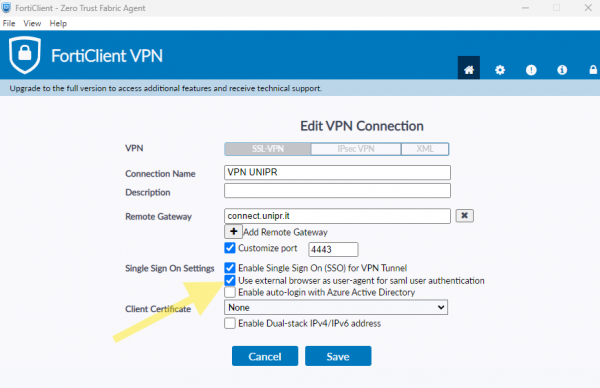Image resolution: width=600 pixels, height=388 pixels.
Task: Click the Cancel button
Action: click(265, 356)
